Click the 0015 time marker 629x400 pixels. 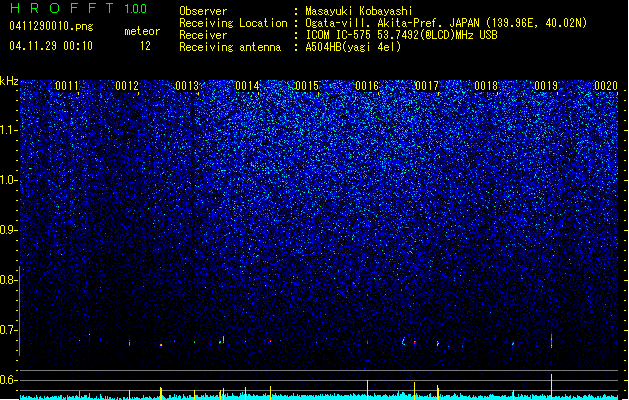307,86
